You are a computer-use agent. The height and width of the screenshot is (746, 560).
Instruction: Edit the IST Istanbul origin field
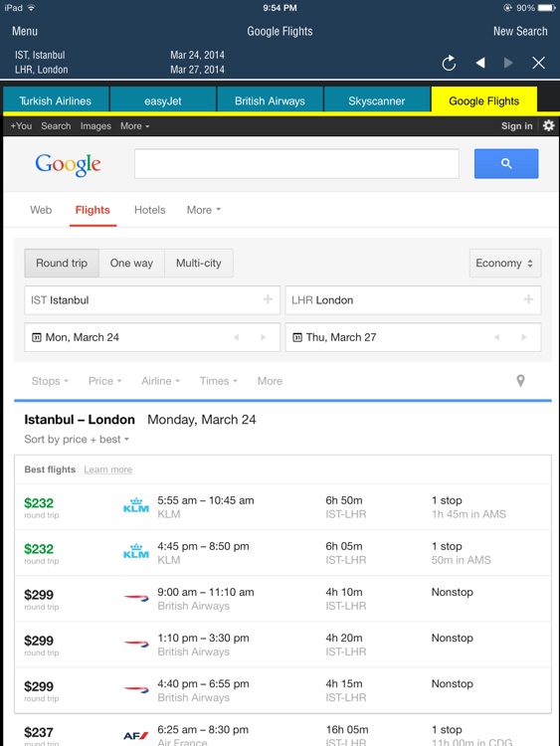(152, 300)
